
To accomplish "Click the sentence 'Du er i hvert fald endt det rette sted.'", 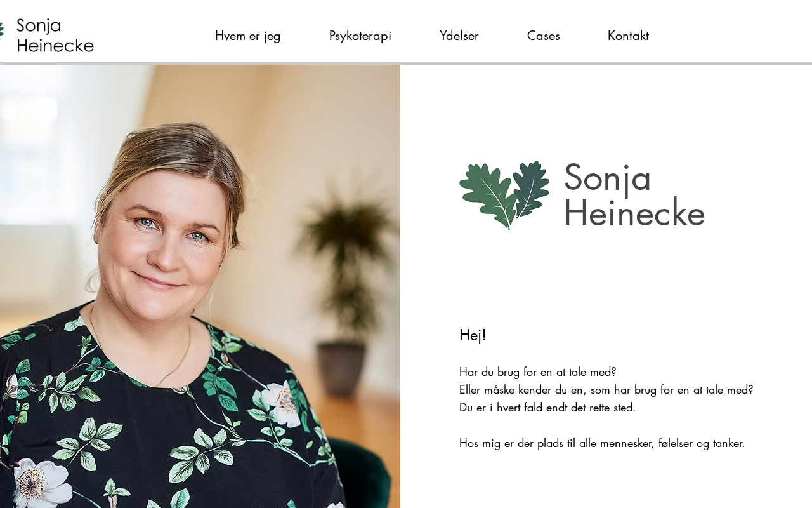I will 547,408.
